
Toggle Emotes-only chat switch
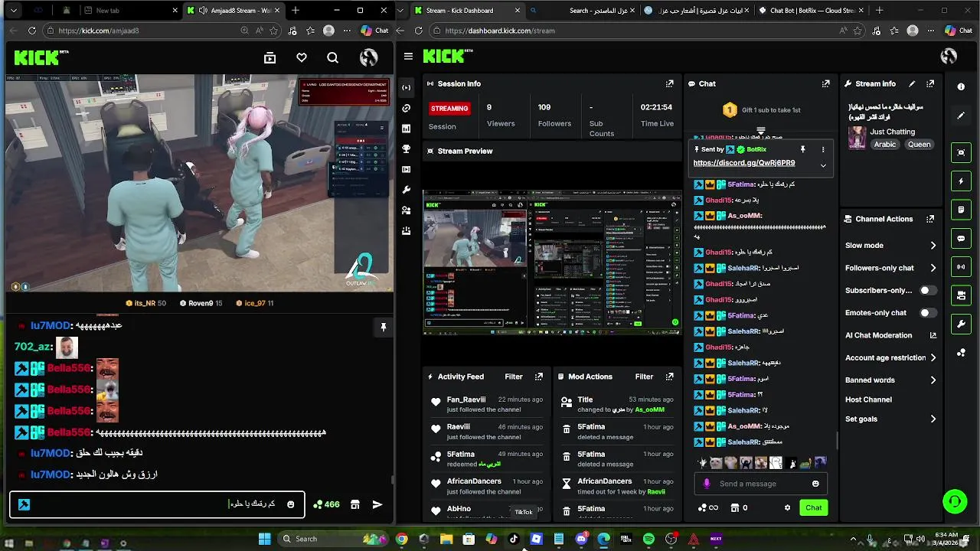pos(928,313)
